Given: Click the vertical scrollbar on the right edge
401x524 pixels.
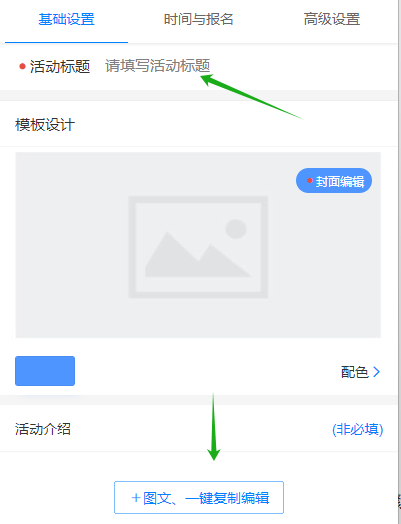Looking at the screenshot, I should tap(399, 262).
